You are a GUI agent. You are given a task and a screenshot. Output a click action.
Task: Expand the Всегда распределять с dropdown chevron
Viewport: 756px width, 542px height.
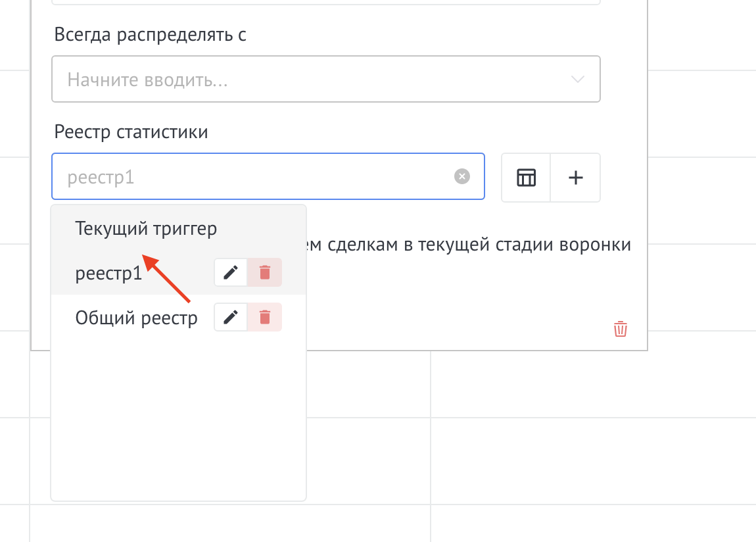pyautogui.click(x=577, y=79)
